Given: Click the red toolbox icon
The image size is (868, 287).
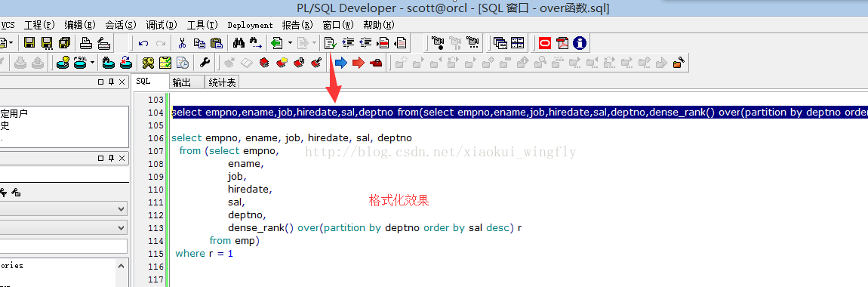Looking at the screenshot, I should 376,63.
